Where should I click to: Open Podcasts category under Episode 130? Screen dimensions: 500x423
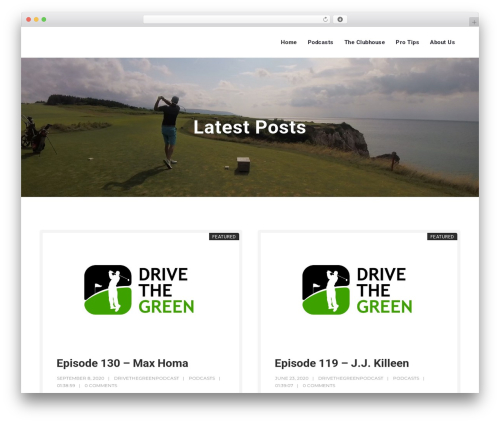click(202, 378)
